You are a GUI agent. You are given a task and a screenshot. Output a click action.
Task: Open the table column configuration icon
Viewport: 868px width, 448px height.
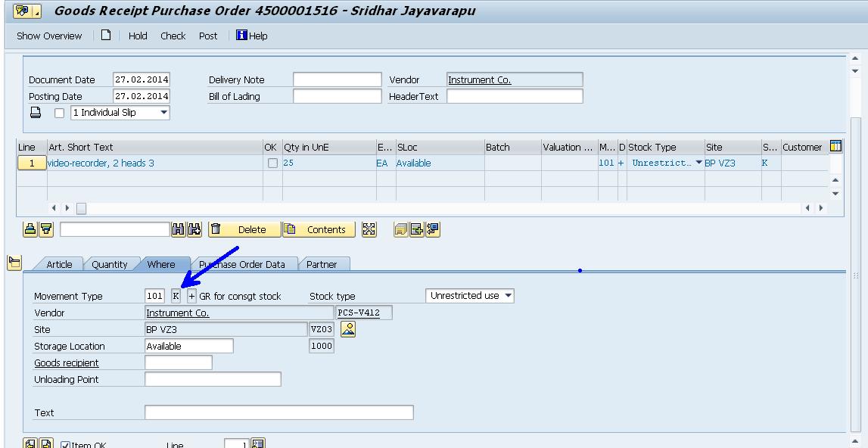[x=836, y=147]
